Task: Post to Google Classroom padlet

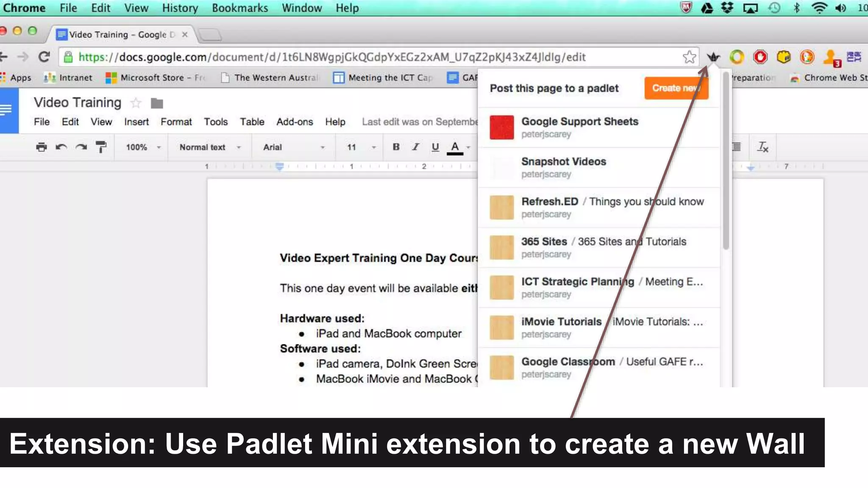Action: [599, 367]
